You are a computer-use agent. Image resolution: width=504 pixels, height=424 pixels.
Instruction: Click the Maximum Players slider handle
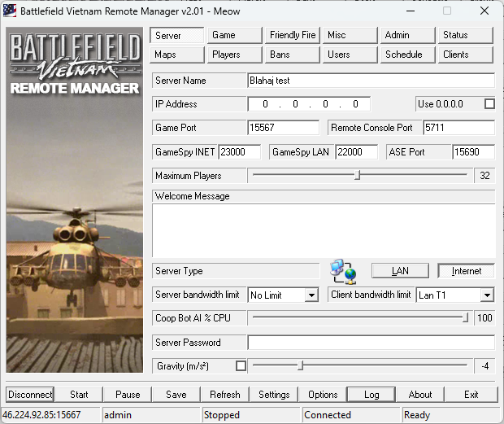tap(358, 175)
